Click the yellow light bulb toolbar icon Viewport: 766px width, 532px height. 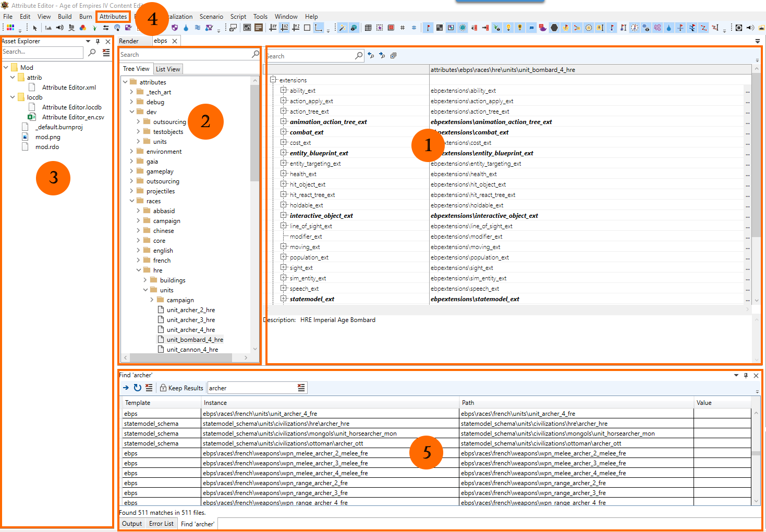508,28
